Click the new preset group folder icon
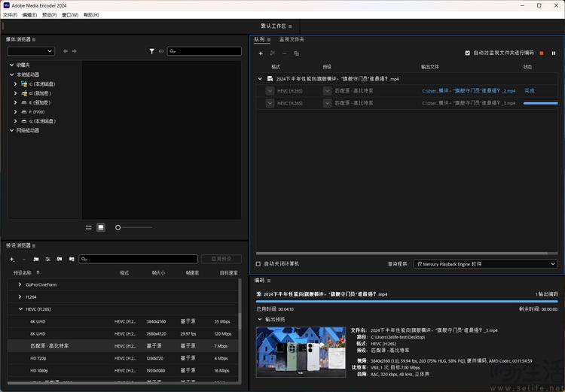 pos(36,259)
